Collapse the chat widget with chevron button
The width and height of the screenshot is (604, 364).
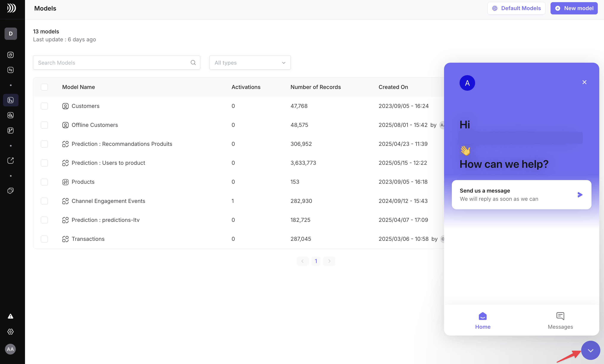(590, 350)
